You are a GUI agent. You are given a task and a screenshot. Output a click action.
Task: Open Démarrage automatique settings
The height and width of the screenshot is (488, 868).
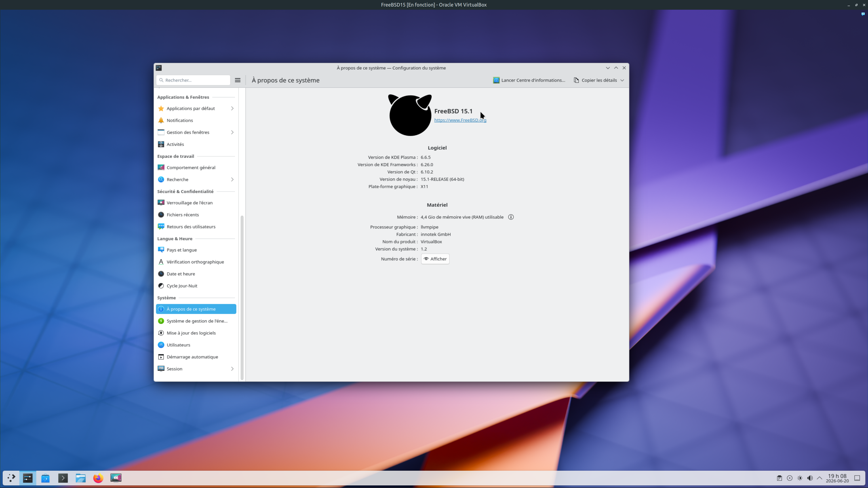[196, 357]
